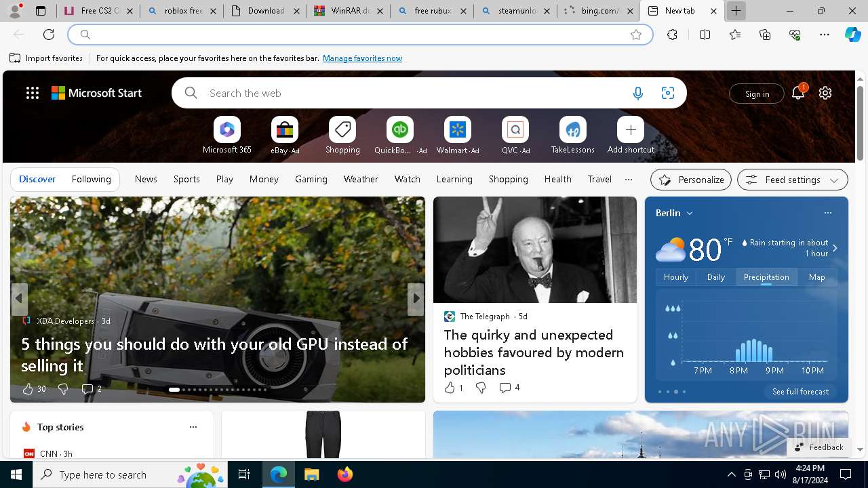Open See full forecast link
Image resolution: width=868 pixels, height=488 pixels.
800,392
